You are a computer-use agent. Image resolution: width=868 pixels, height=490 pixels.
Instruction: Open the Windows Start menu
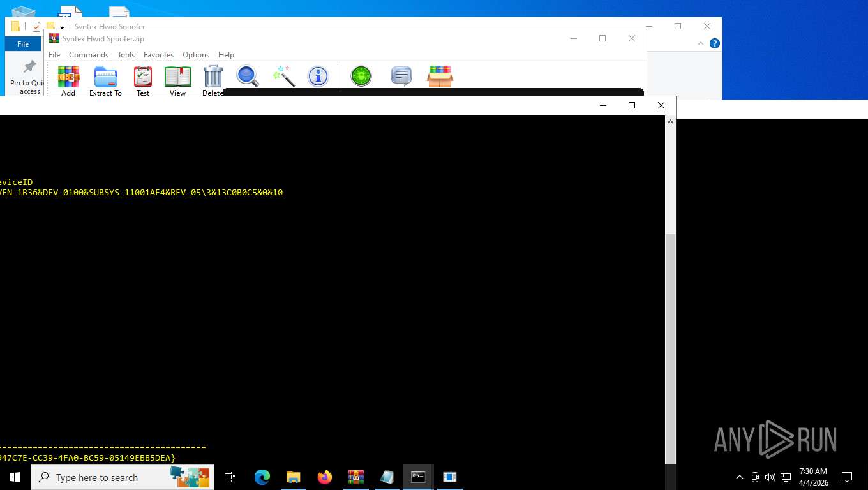pos(15,477)
